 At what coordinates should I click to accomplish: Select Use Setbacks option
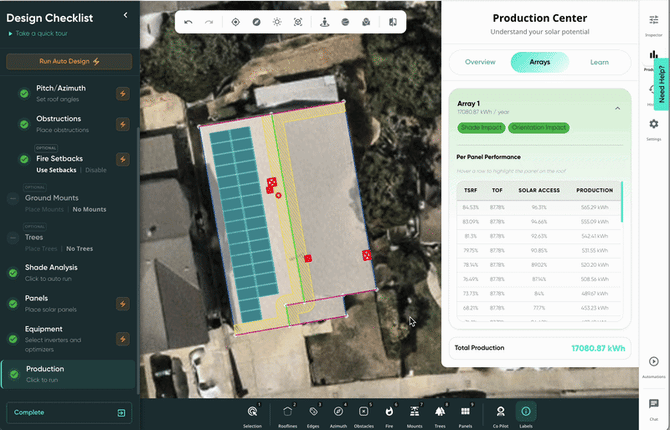point(56,170)
